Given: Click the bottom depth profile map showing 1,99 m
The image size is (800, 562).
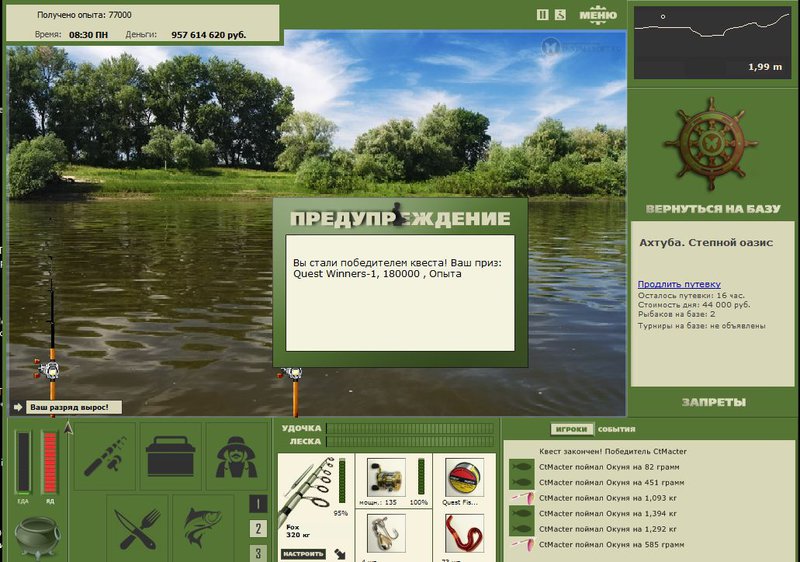Looking at the screenshot, I should coord(712,43).
